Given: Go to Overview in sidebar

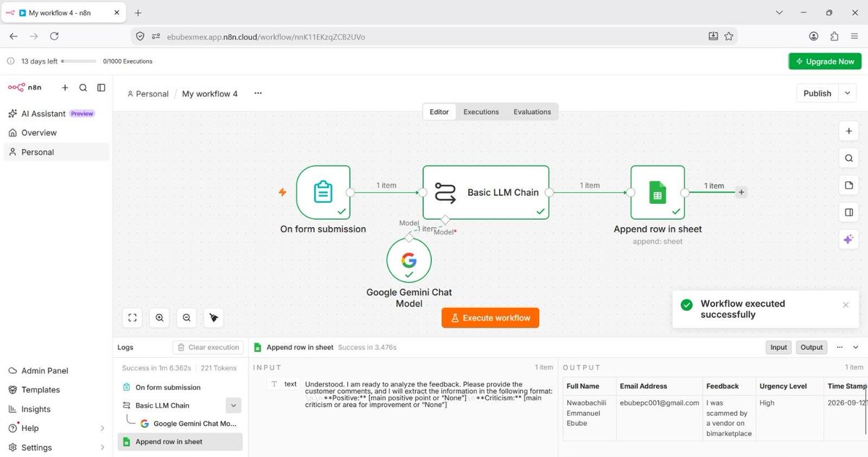Looking at the screenshot, I should [x=56, y=133].
